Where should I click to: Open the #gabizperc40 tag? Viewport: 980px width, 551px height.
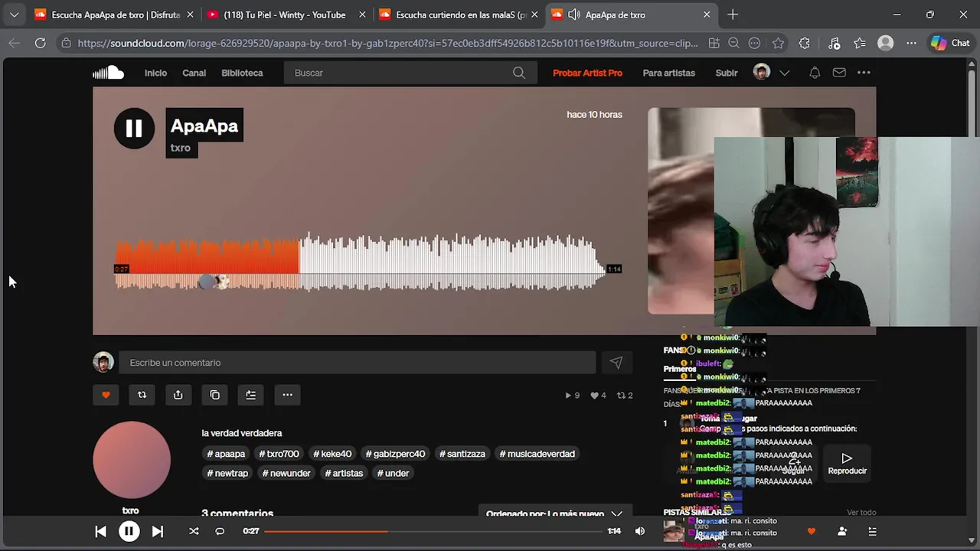395,454
